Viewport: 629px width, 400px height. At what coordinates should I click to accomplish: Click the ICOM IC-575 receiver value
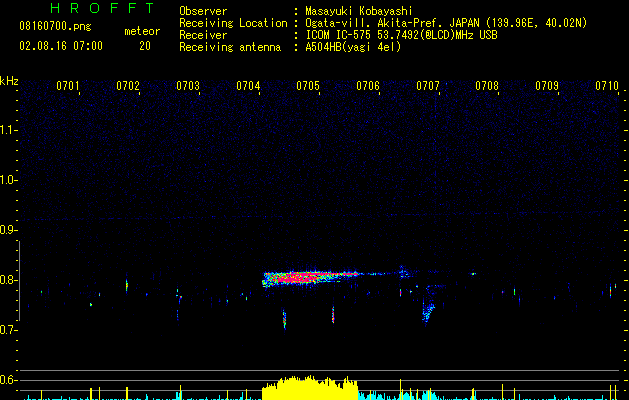[x=401, y=35]
